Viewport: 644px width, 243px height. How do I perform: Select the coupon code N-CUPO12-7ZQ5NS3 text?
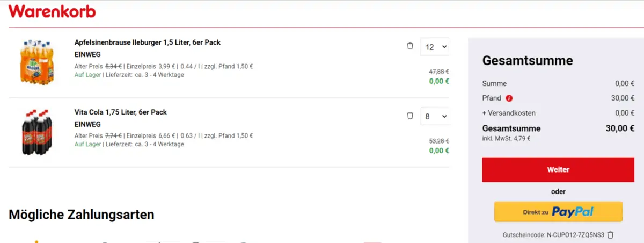coord(575,235)
